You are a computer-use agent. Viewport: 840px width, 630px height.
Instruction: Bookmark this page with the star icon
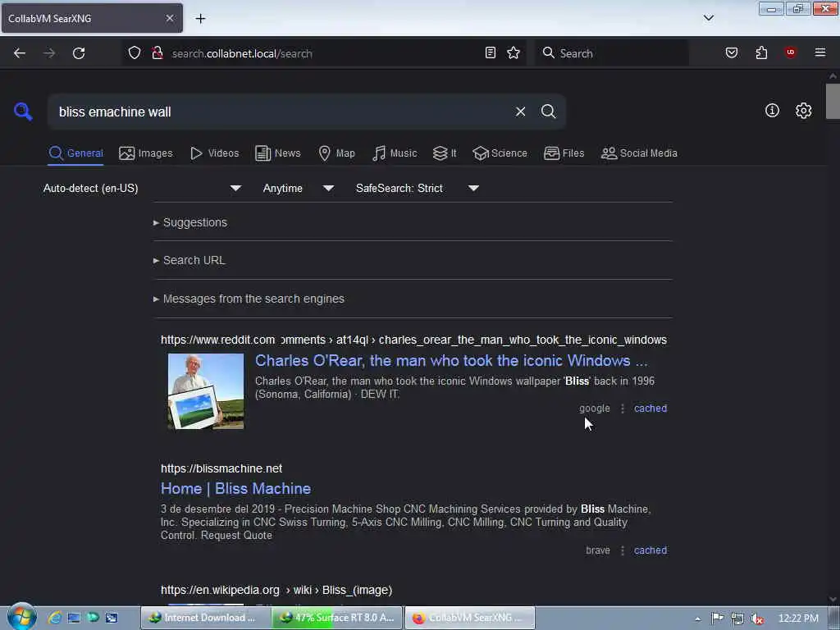[514, 52]
